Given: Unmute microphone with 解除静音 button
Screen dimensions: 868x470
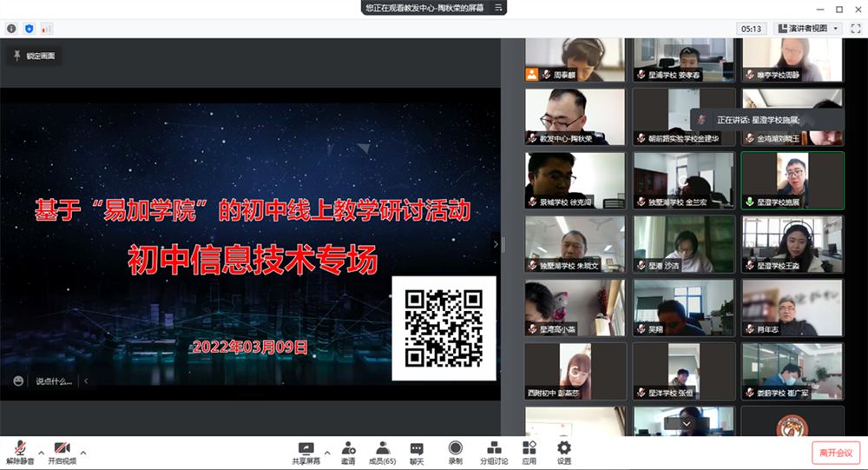Looking at the screenshot, I should pos(20,453).
